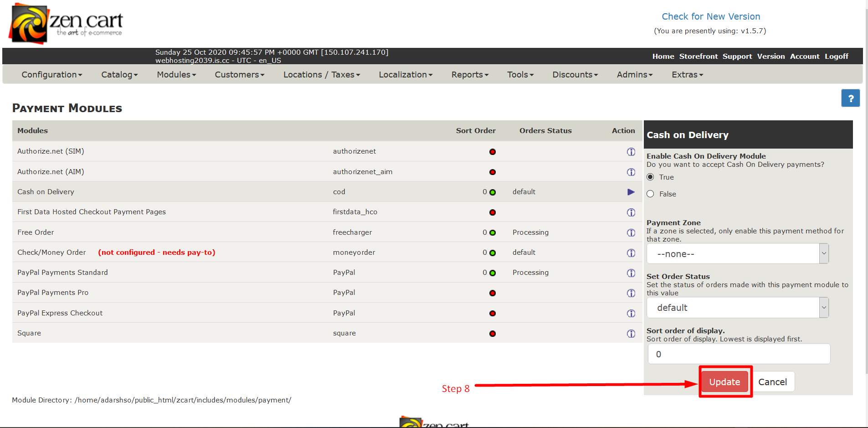The width and height of the screenshot is (868, 428).
Task: Click the authorizenet_aim code text
Action: coord(363,172)
